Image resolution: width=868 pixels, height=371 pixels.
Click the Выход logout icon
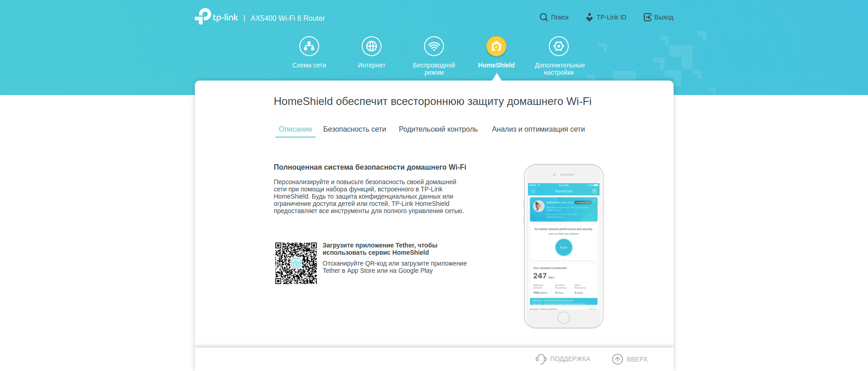pos(647,17)
